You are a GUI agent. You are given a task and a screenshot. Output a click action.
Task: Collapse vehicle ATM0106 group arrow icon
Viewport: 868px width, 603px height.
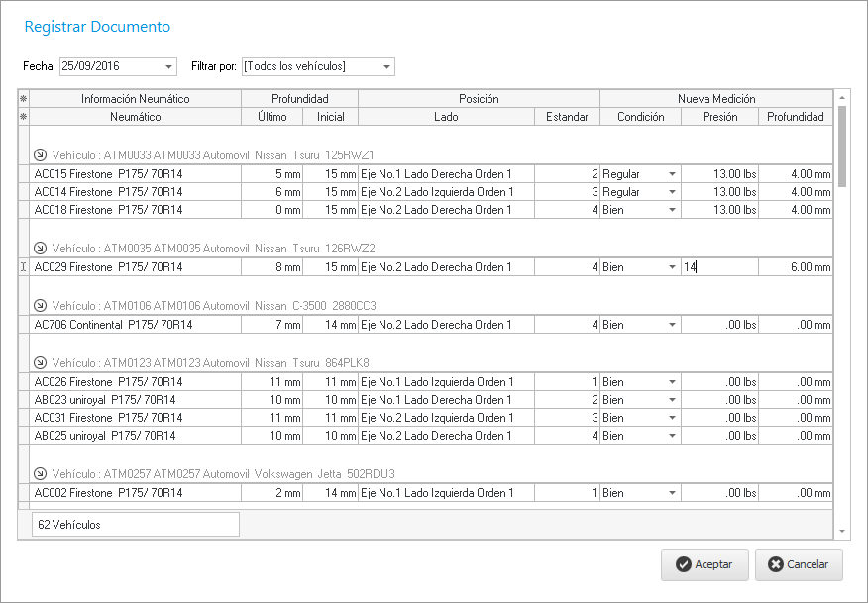[41, 305]
